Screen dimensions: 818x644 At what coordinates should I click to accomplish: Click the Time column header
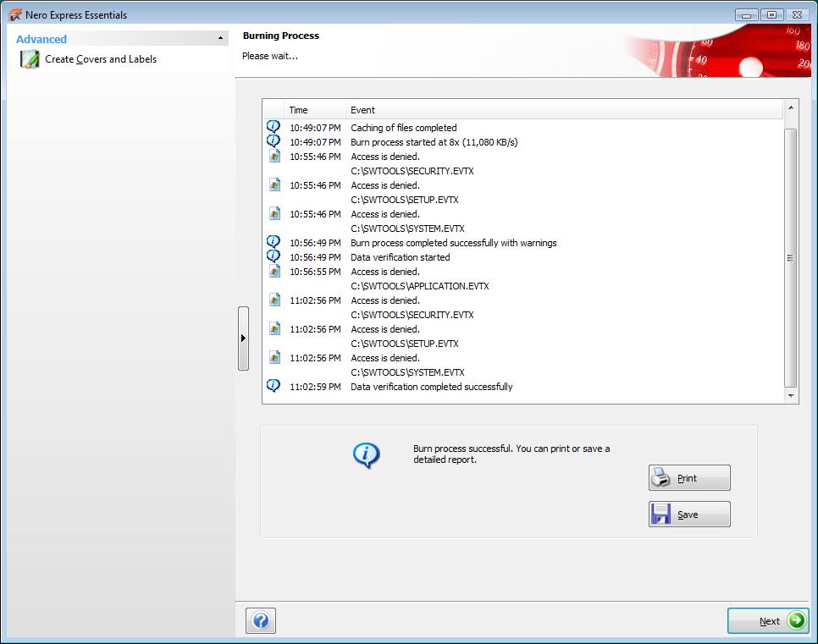[314, 110]
